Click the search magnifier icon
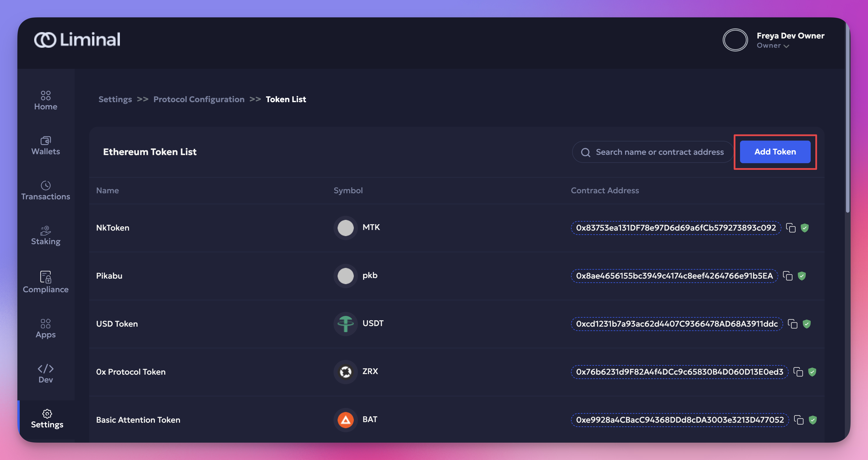Screen dimensions: 868x460 tap(585, 152)
